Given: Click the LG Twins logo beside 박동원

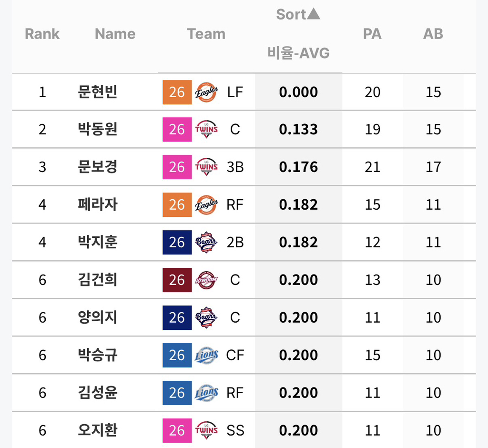Looking at the screenshot, I should point(206,130).
